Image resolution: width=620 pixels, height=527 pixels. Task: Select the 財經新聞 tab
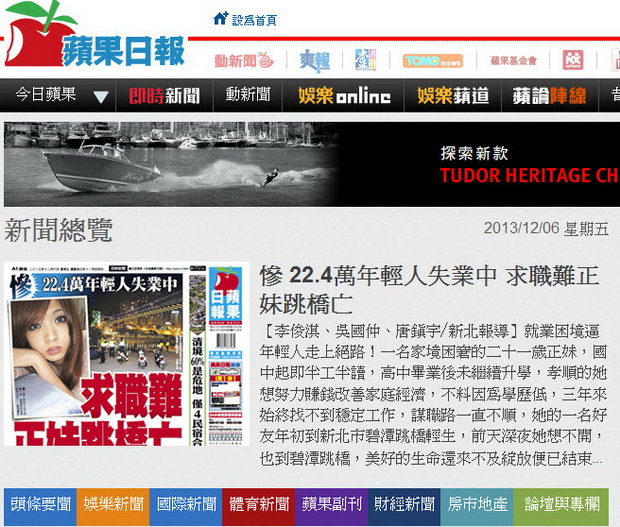(x=404, y=506)
